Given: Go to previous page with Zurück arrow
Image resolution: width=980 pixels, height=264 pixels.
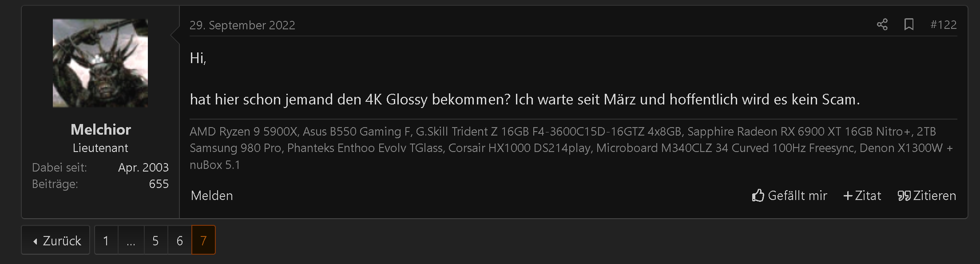Looking at the screenshot, I should click(x=56, y=240).
